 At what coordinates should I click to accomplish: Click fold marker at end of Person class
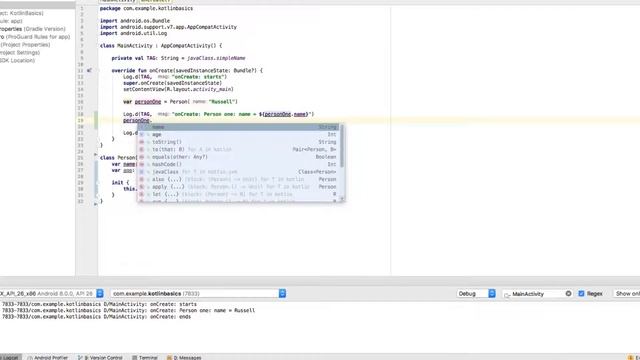click(96, 204)
